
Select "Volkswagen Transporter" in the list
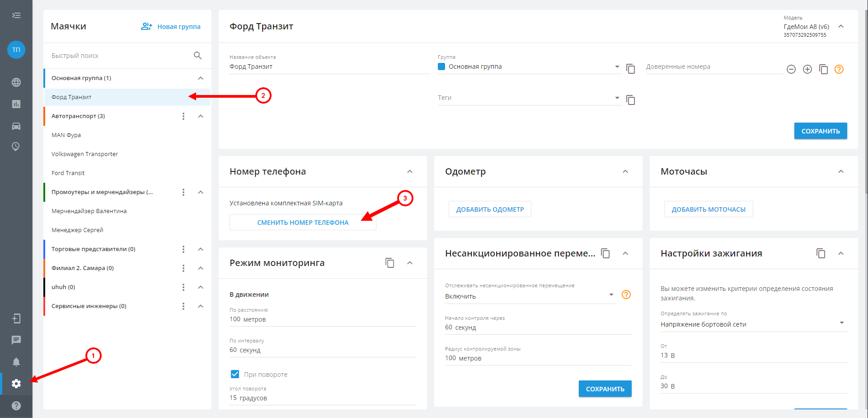pos(85,154)
